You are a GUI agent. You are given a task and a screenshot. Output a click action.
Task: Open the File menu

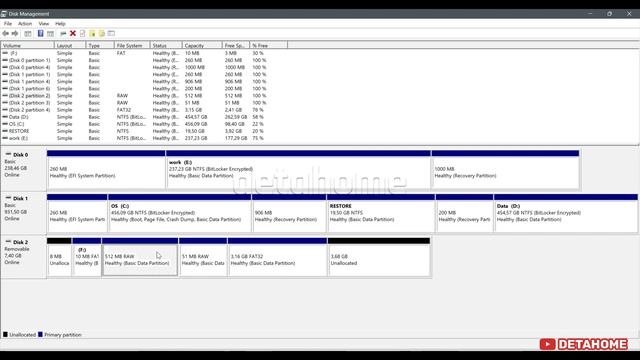(x=8, y=24)
